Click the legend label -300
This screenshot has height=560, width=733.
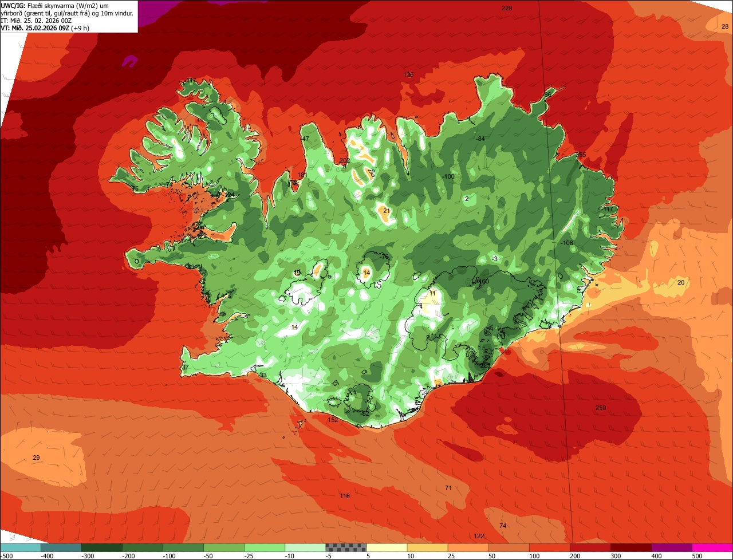(88, 555)
